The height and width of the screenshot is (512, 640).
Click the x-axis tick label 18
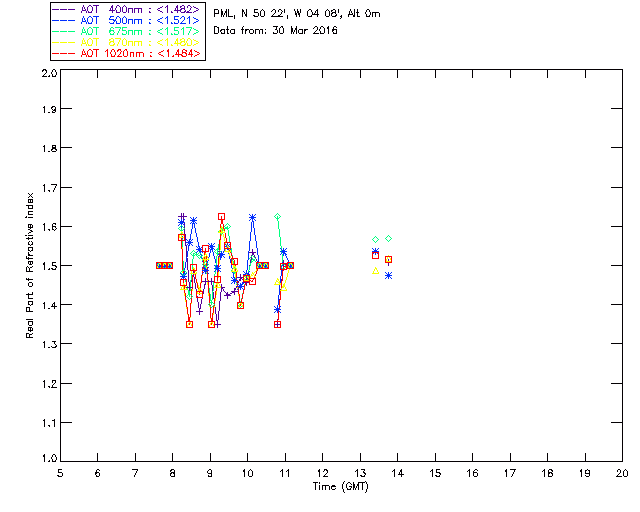tap(548, 474)
